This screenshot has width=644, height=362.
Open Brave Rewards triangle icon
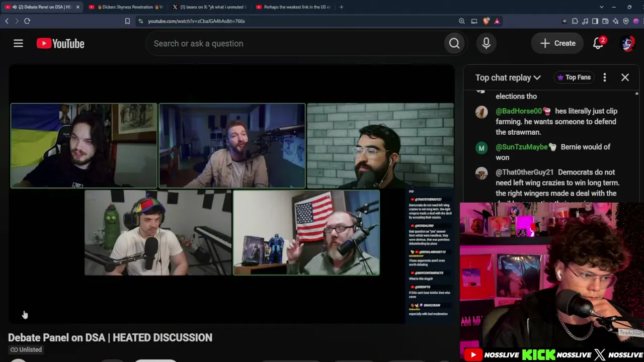pos(497,21)
